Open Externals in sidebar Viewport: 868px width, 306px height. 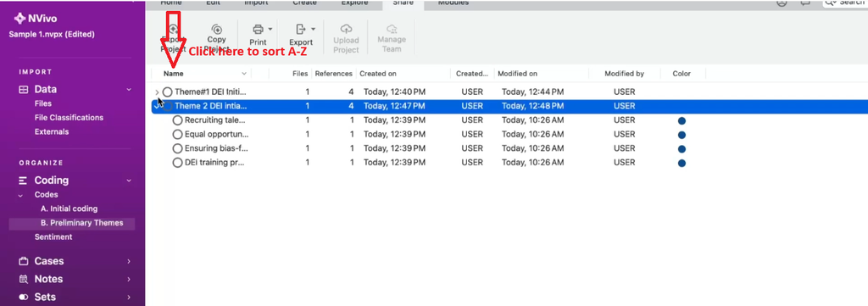pyautogui.click(x=52, y=131)
